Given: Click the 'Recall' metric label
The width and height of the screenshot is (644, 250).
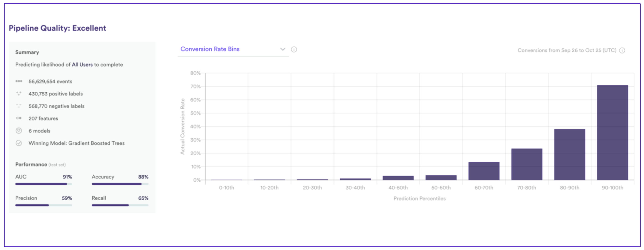Looking at the screenshot, I should (x=99, y=198).
